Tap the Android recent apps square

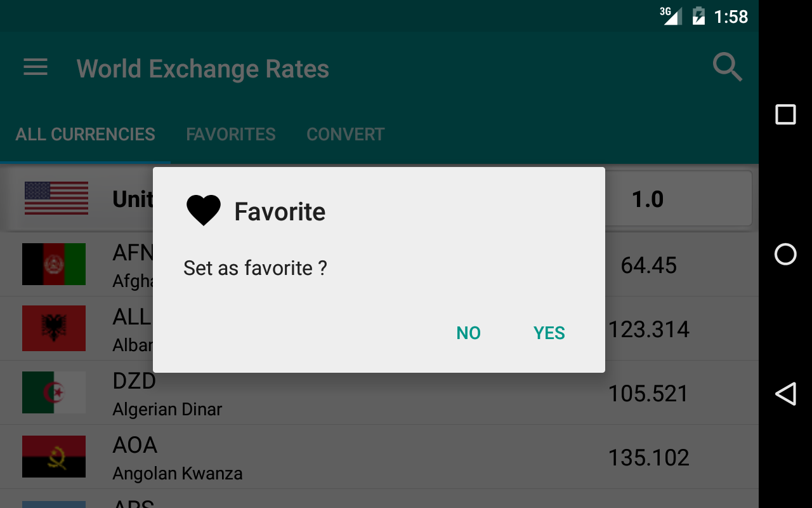[785, 114]
